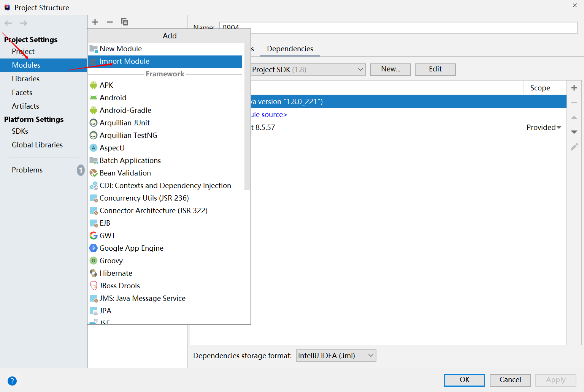The width and height of the screenshot is (584, 392).
Task: Add a dependency with the plus icon
Action: 574,88
